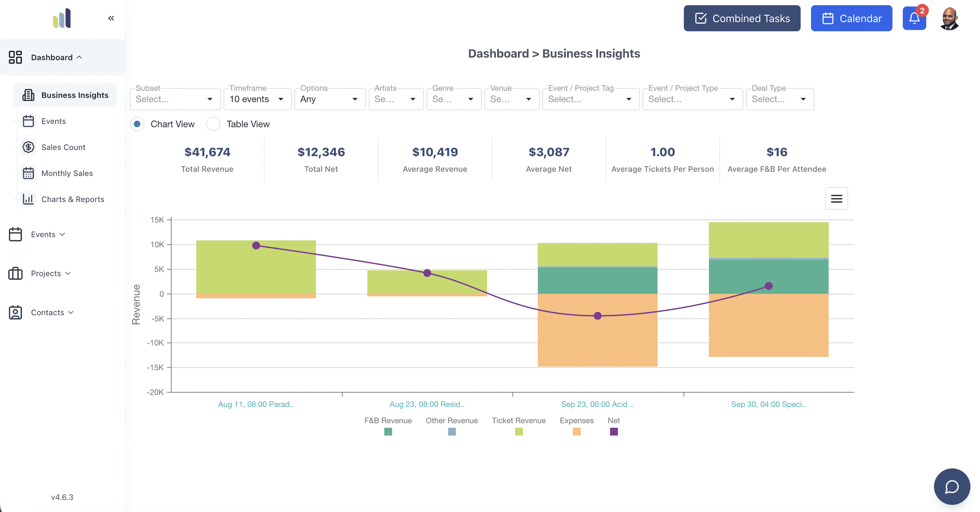The width and height of the screenshot is (980, 512).
Task: Open Aug 11 Parad.. event link
Action: tap(256, 404)
